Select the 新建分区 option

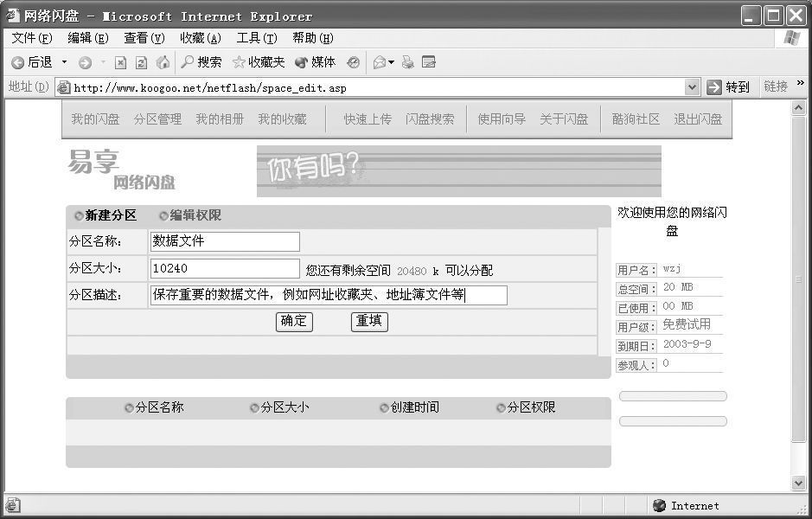click(x=80, y=215)
